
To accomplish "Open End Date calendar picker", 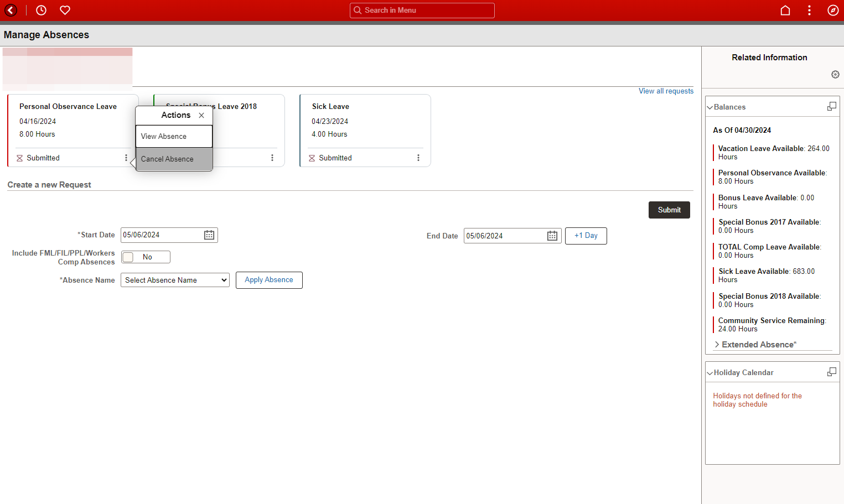I will coord(552,236).
